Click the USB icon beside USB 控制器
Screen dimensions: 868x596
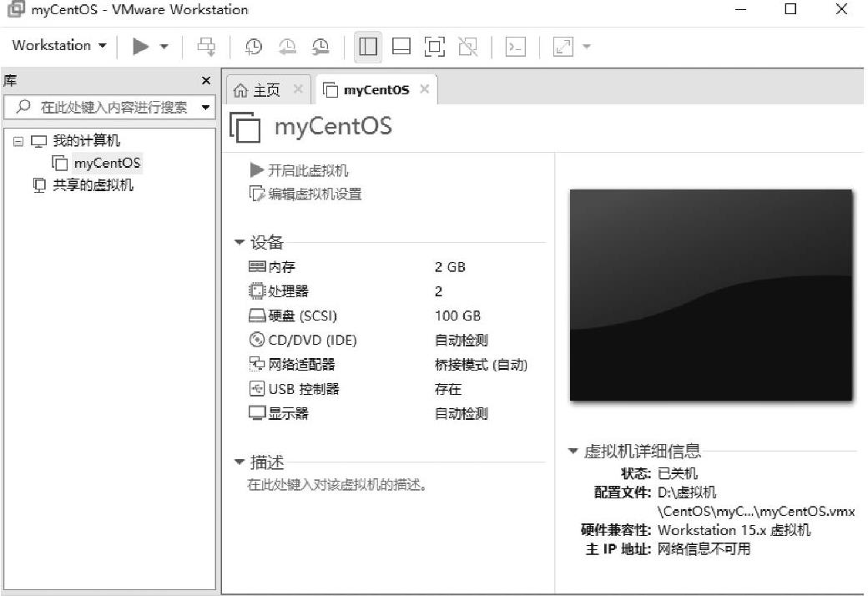click(257, 389)
